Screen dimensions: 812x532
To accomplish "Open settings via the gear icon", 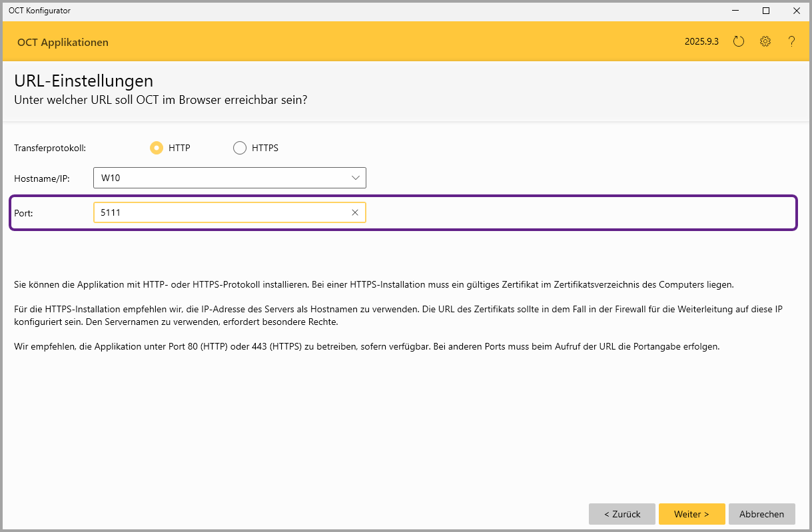I will click(x=765, y=41).
